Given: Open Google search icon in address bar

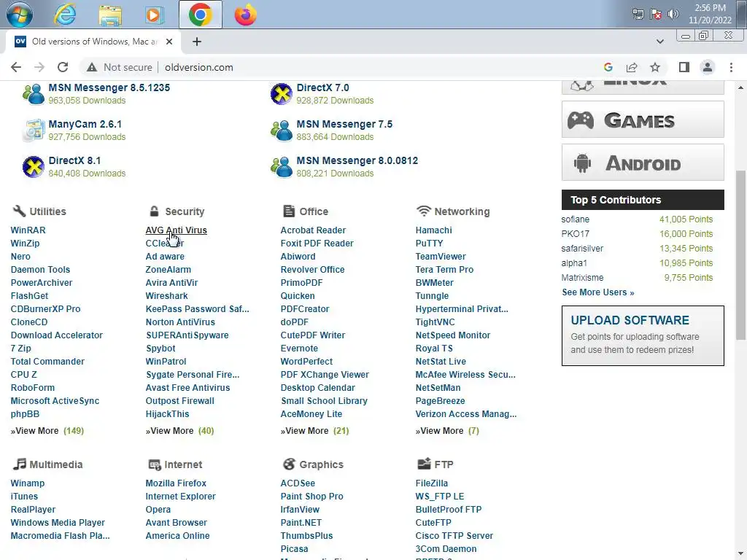Looking at the screenshot, I should 608,67.
